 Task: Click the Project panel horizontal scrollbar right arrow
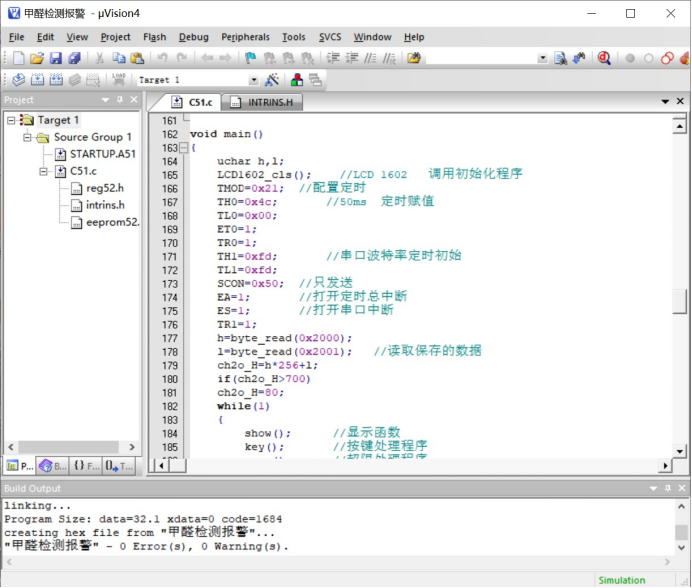point(132,447)
